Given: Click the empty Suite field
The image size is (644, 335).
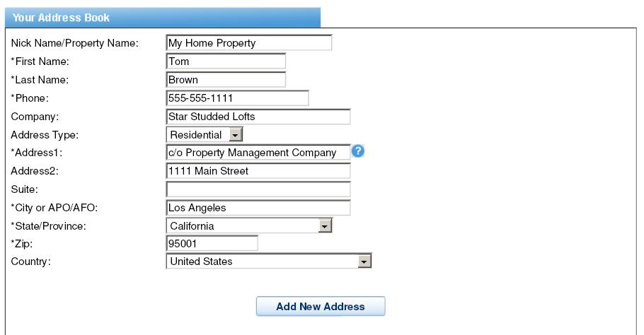Looking at the screenshot, I should click(x=258, y=189).
